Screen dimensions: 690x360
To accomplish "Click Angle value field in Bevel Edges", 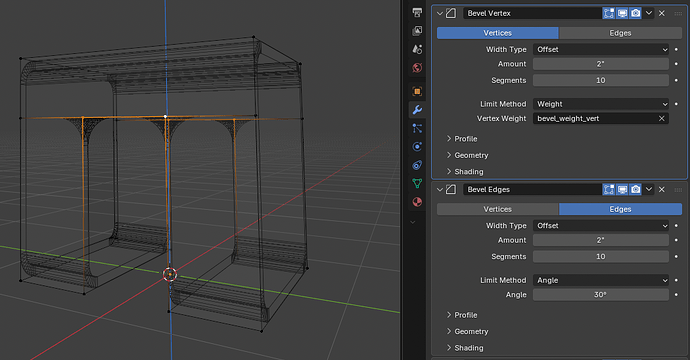I will [x=601, y=294].
